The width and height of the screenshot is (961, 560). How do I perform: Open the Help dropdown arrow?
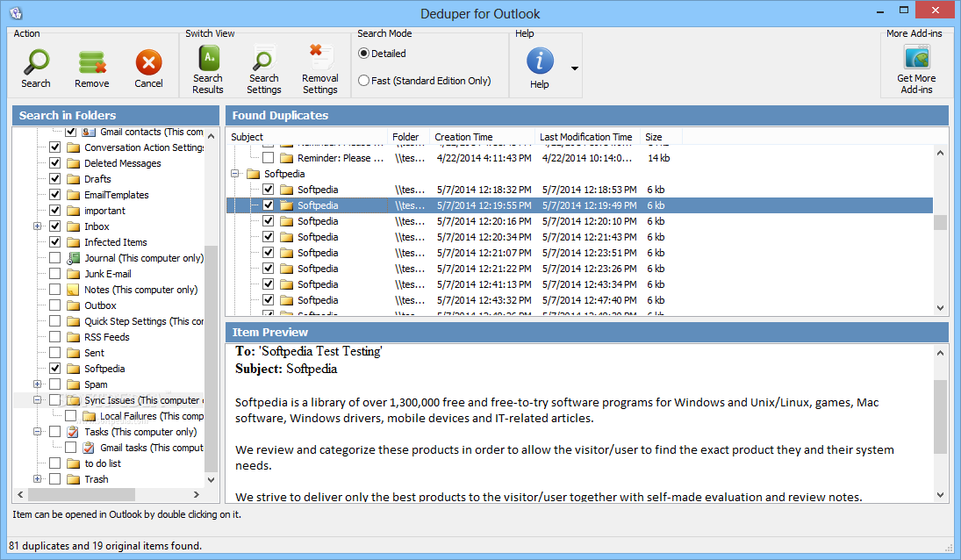click(574, 68)
